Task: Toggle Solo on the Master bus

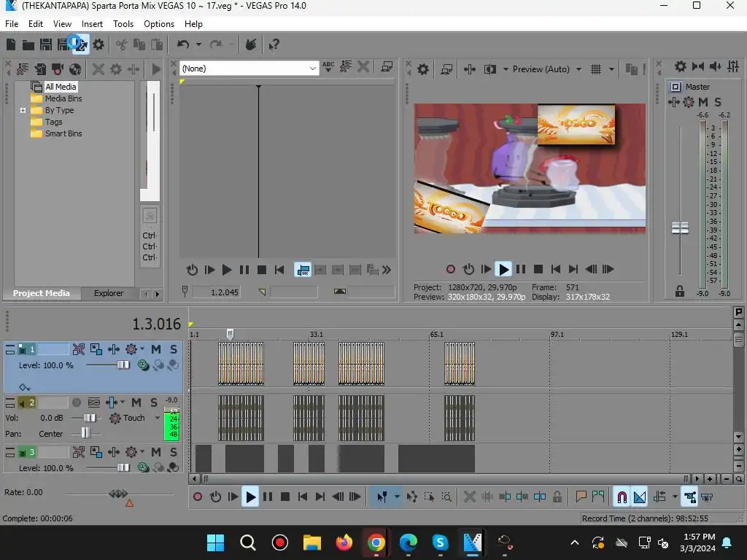Action: click(x=718, y=102)
